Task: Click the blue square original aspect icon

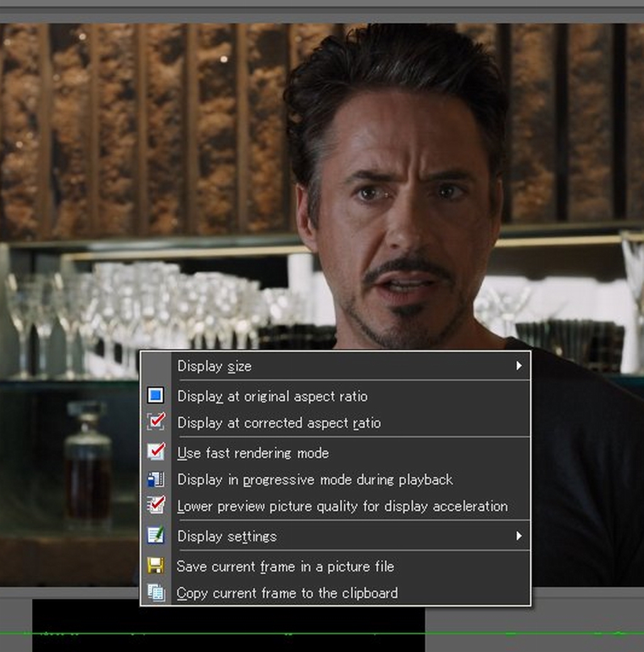Action: (x=155, y=395)
